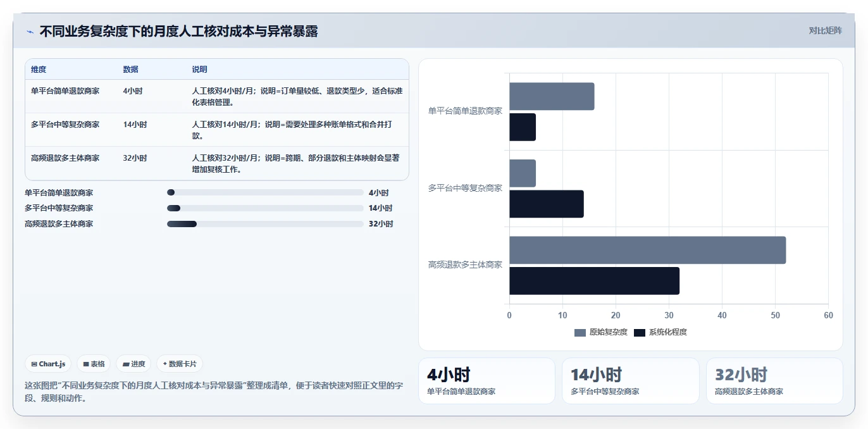The image size is (868, 429).
Task: Click the progress label 高频退款多主体商家
Action: (x=59, y=224)
